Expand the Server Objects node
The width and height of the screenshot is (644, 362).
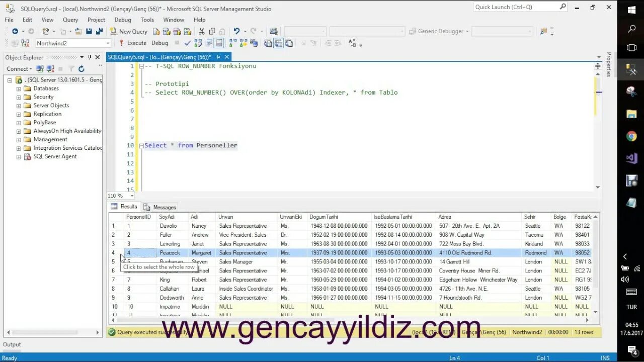coord(19,106)
